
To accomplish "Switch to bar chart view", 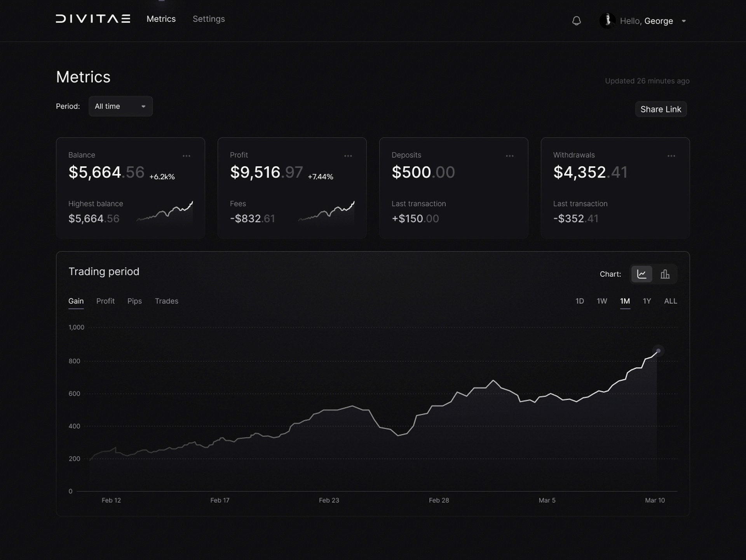I will [665, 274].
